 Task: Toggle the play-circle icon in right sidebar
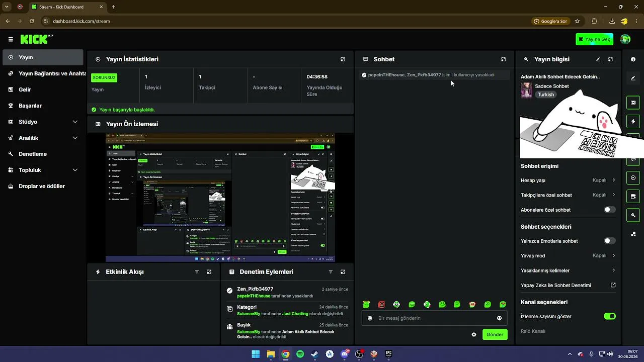point(633,177)
